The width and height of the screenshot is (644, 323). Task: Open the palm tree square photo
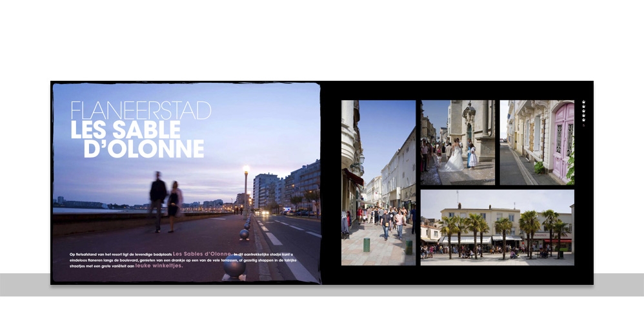(497, 227)
